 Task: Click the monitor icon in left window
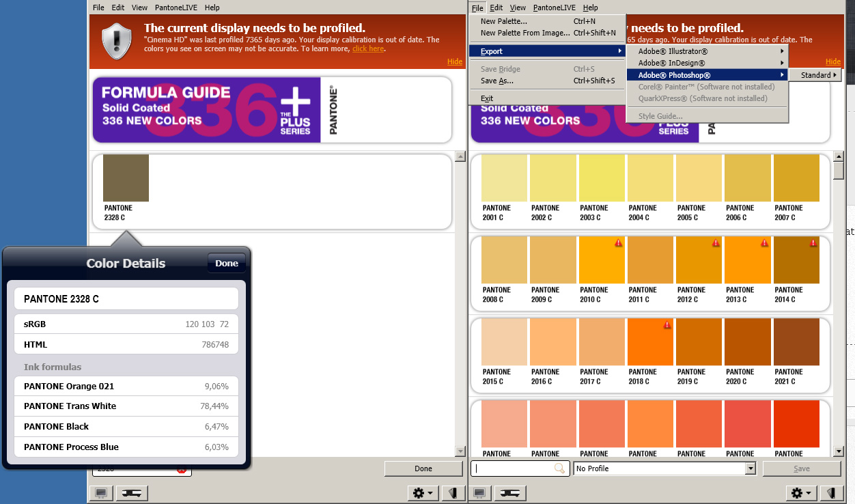101,492
